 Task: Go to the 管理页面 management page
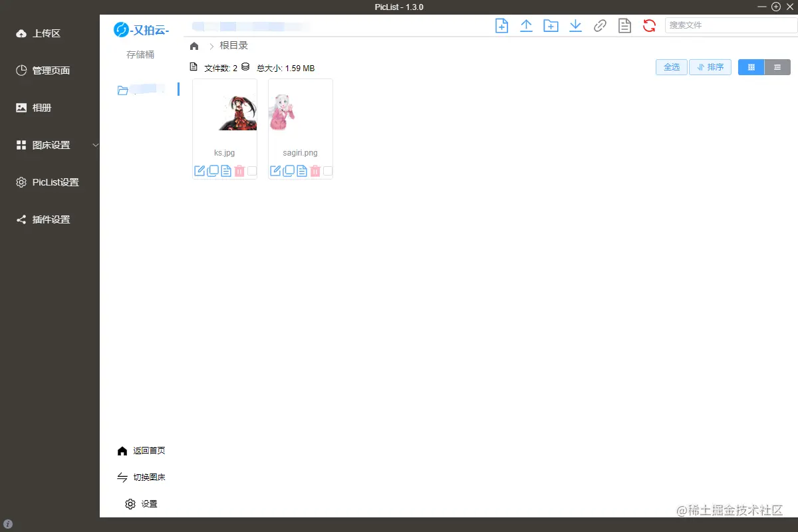click(x=50, y=70)
